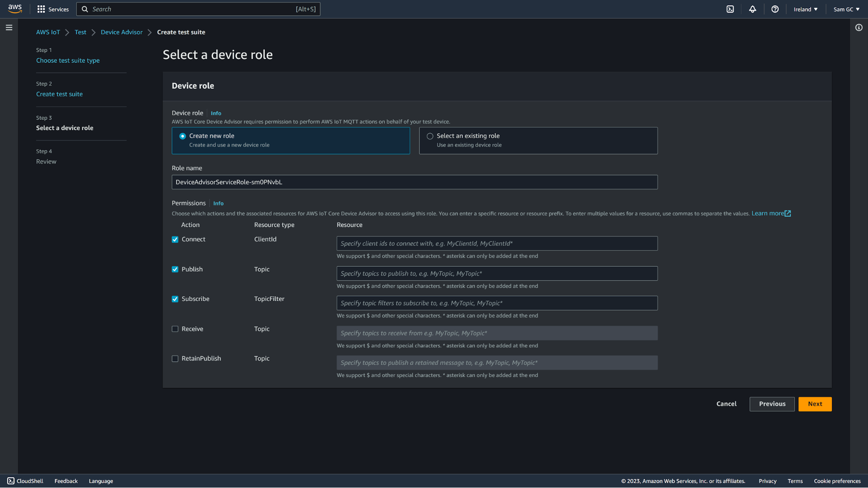Open the footer Language selector
Image resolution: width=868 pixels, height=488 pixels.
pyautogui.click(x=101, y=481)
